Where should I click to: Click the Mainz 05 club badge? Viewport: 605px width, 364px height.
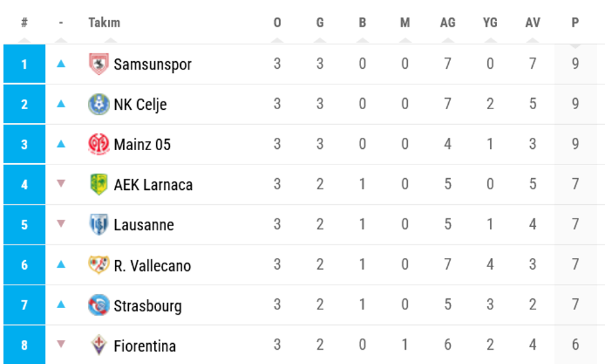99,144
